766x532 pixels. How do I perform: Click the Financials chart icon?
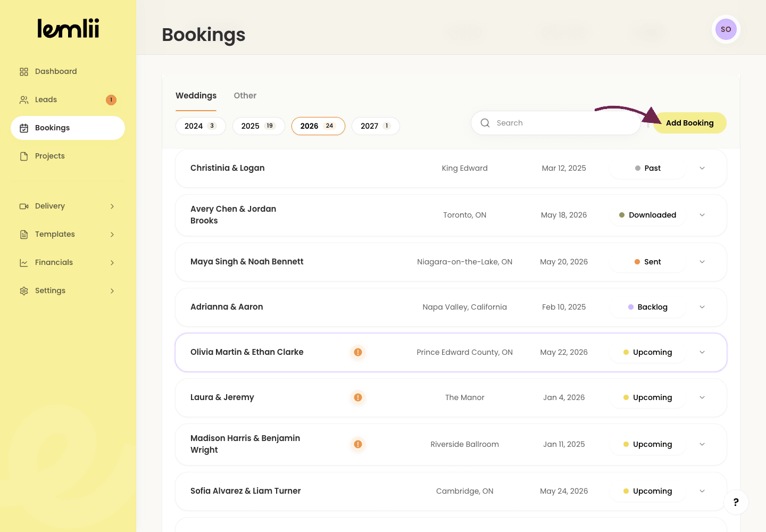coord(24,263)
